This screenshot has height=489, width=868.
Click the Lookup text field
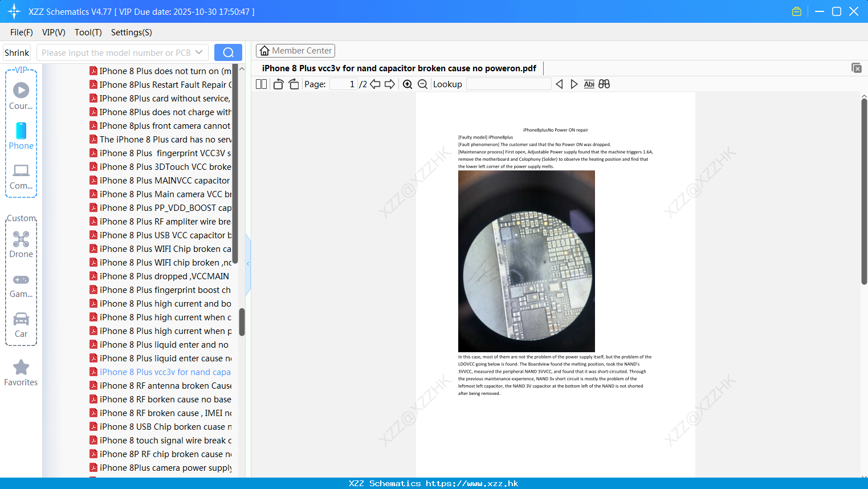508,84
